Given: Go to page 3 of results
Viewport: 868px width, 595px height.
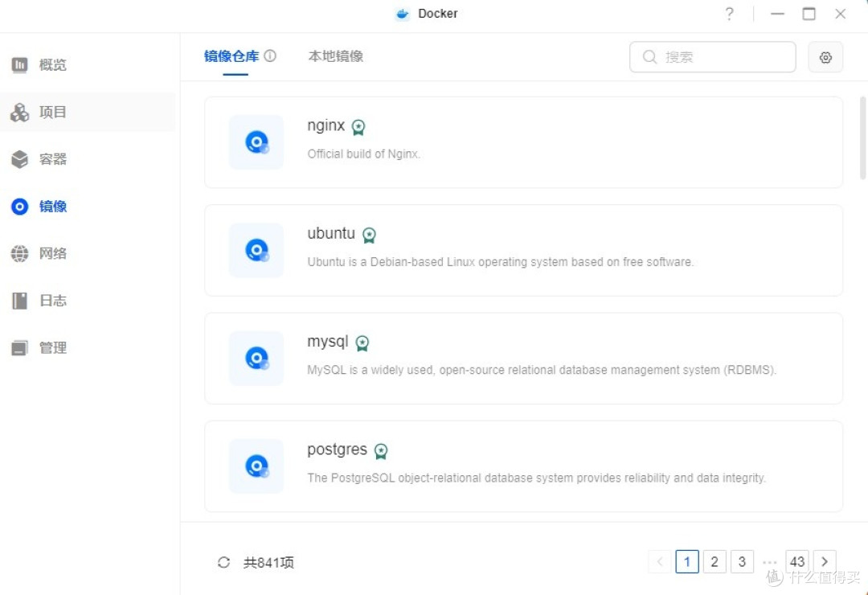Looking at the screenshot, I should tap(743, 562).
